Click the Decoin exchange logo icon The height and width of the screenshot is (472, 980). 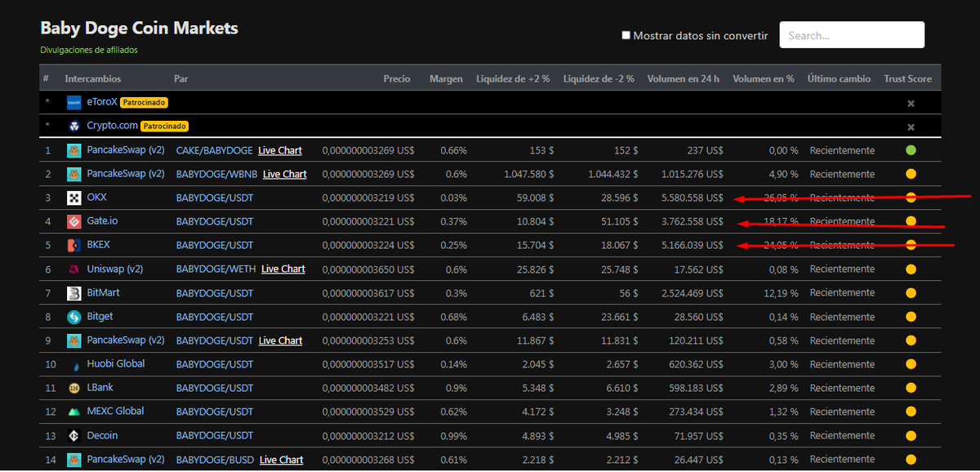(x=74, y=436)
